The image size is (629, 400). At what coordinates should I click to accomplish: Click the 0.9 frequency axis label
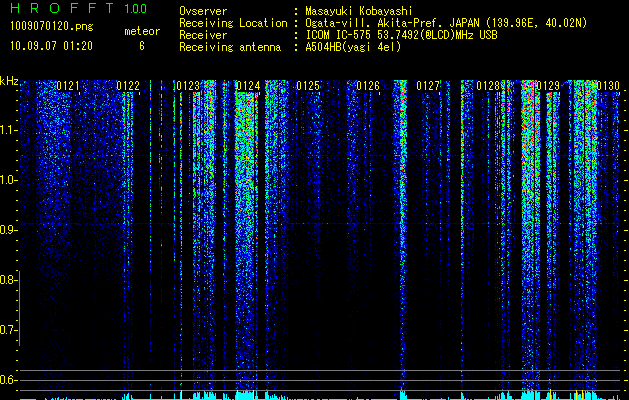(x=8, y=230)
